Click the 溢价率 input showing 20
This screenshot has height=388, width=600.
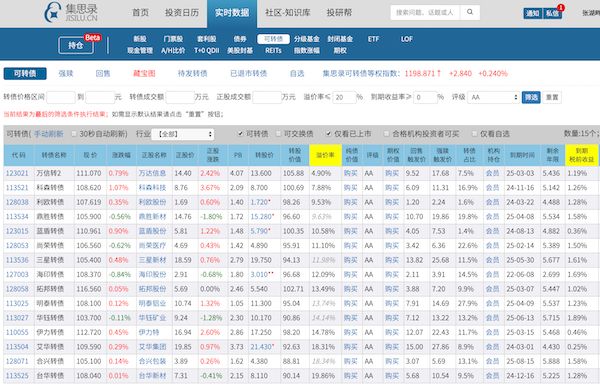tap(345, 97)
